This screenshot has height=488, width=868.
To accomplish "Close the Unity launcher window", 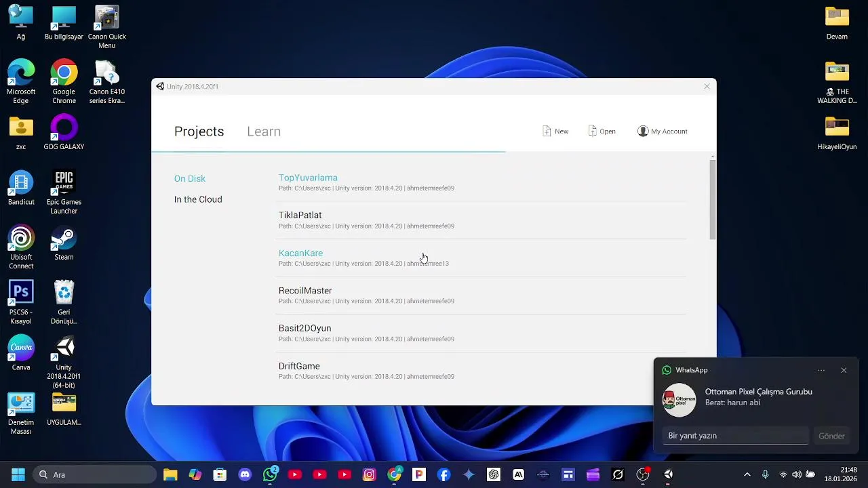I will [707, 86].
